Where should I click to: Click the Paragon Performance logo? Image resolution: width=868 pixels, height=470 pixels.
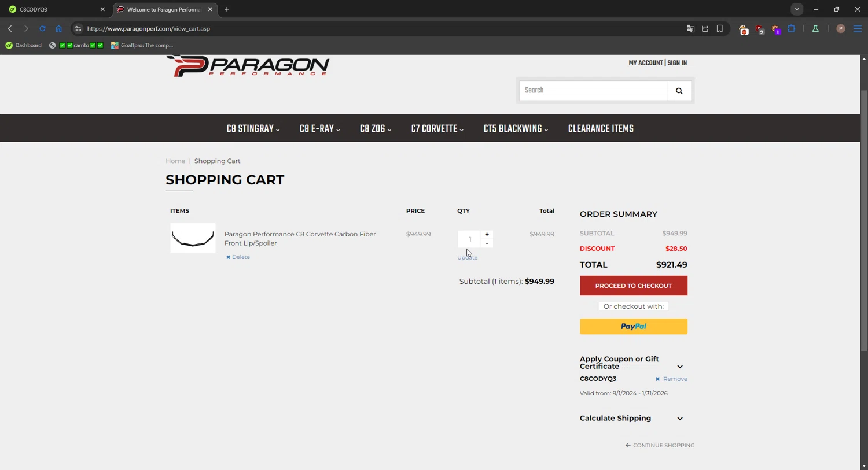click(248, 66)
